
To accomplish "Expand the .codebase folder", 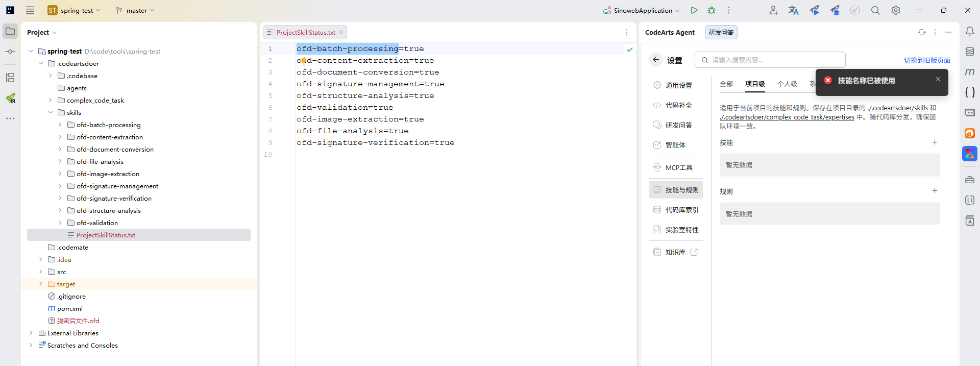I will click(x=51, y=76).
